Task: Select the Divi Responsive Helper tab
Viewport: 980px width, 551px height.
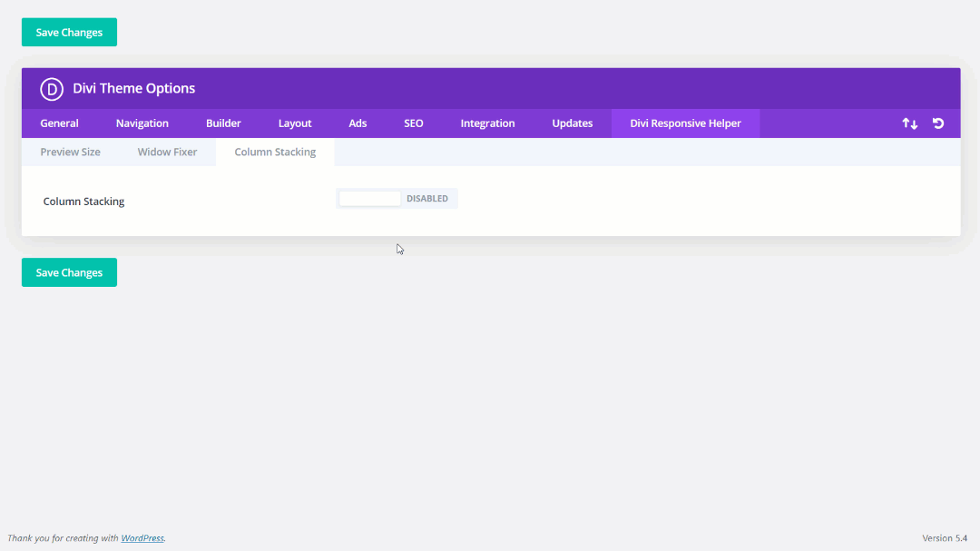Action: [685, 123]
